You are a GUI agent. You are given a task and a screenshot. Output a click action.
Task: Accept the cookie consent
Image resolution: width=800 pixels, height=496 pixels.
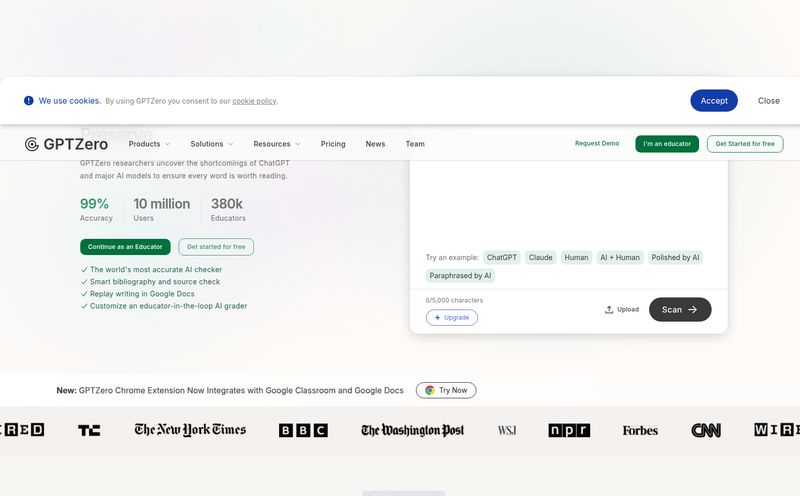tap(713, 100)
